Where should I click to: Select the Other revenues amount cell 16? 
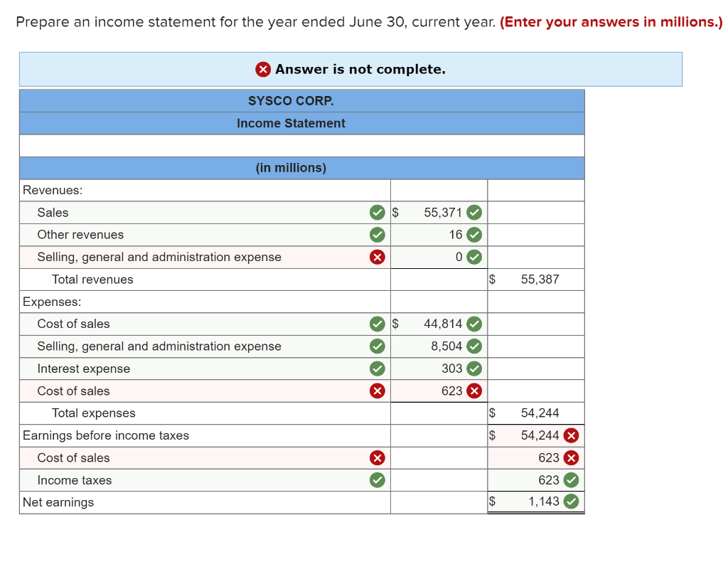(439, 235)
